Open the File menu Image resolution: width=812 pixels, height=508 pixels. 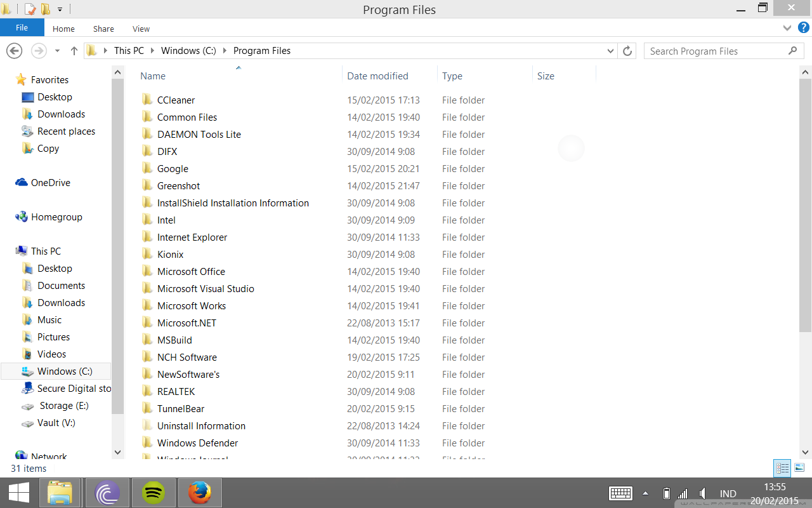click(22, 28)
